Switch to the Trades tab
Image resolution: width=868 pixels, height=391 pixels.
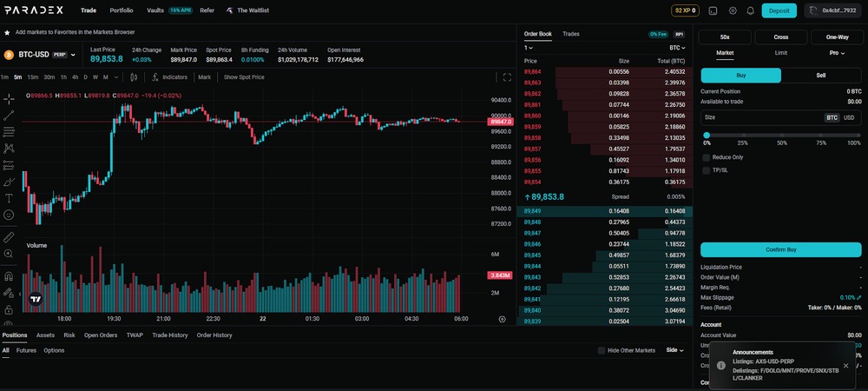tap(571, 34)
